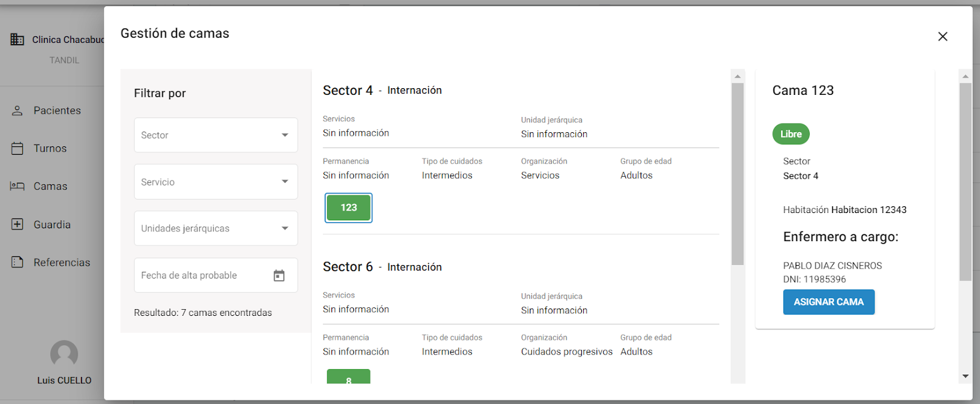Select the Camas bed icon
Image resolution: width=980 pixels, height=404 pixels.
tap(17, 186)
